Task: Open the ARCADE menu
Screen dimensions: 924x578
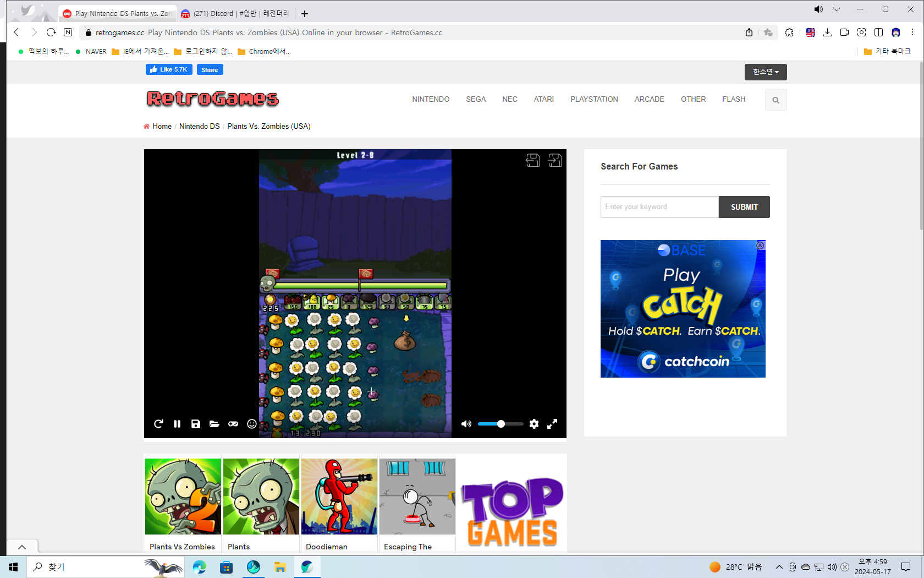Action: pos(650,99)
